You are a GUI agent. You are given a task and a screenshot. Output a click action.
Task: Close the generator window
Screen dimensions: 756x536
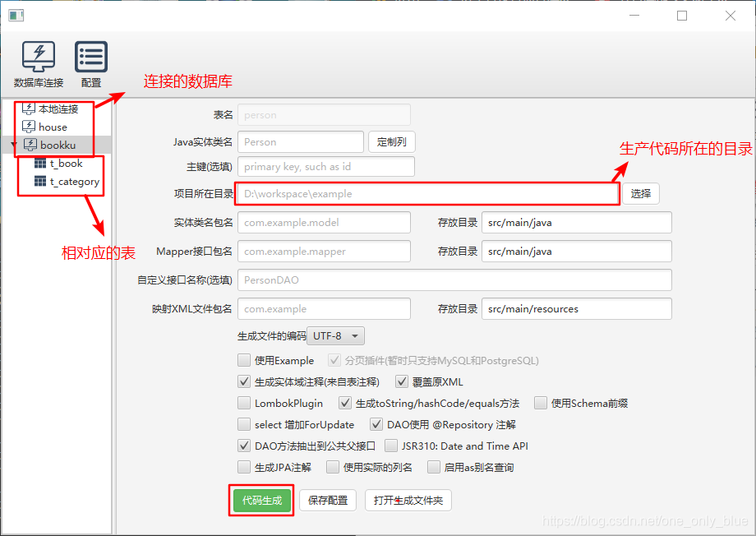click(730, 16)
